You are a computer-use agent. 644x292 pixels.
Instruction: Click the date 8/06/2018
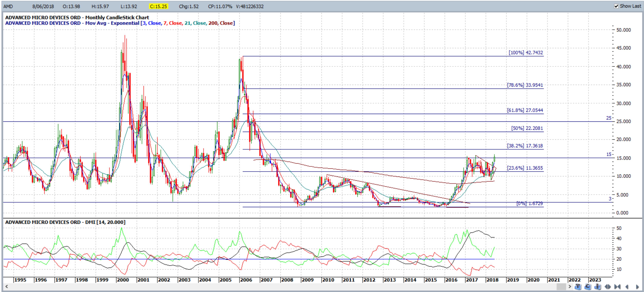pyautogui.click(x=43, y=6)
